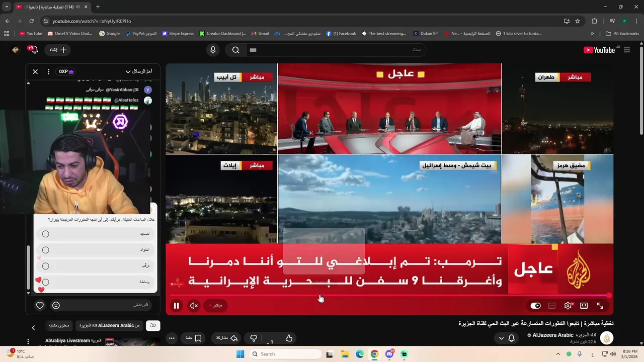This screenshot has height=362, width=644.
Task: Share the video via مشاركة
Action: 226,338
